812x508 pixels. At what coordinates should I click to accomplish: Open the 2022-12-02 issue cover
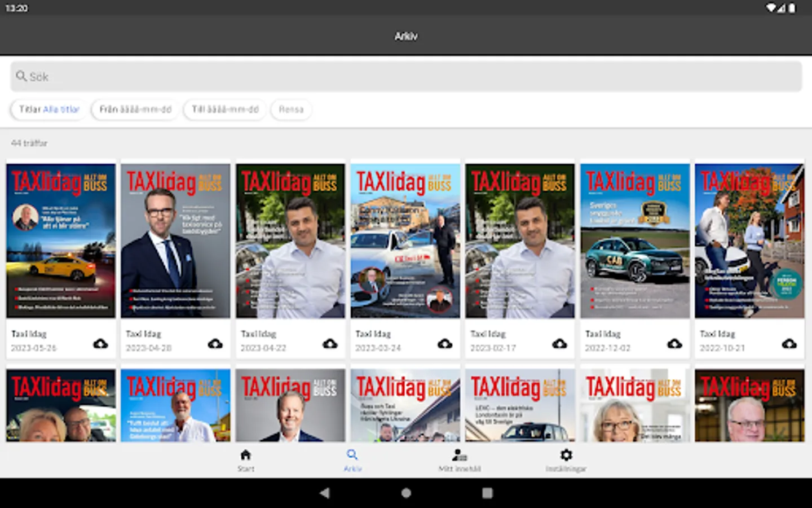point(635,241)
